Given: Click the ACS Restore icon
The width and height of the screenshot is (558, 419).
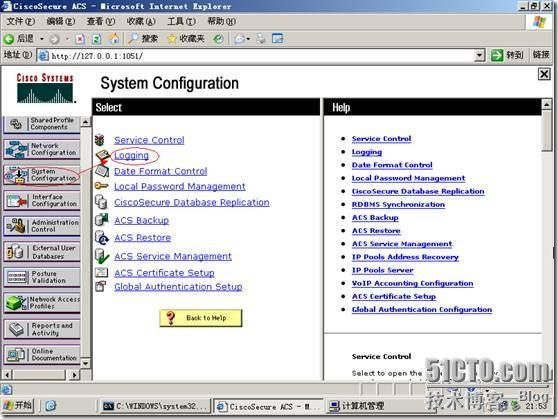Looking at the screenshot, I should coord(102,237).
